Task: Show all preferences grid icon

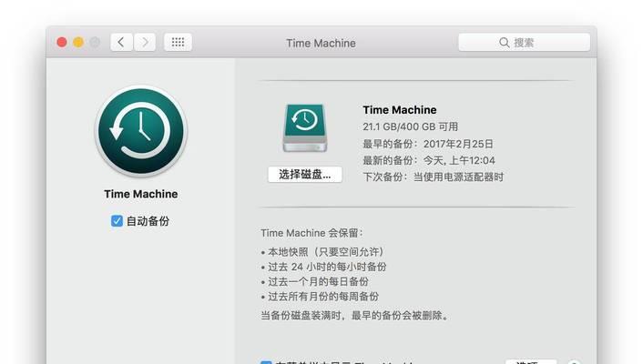Action: pyautogui.click(x=178, y=42)
